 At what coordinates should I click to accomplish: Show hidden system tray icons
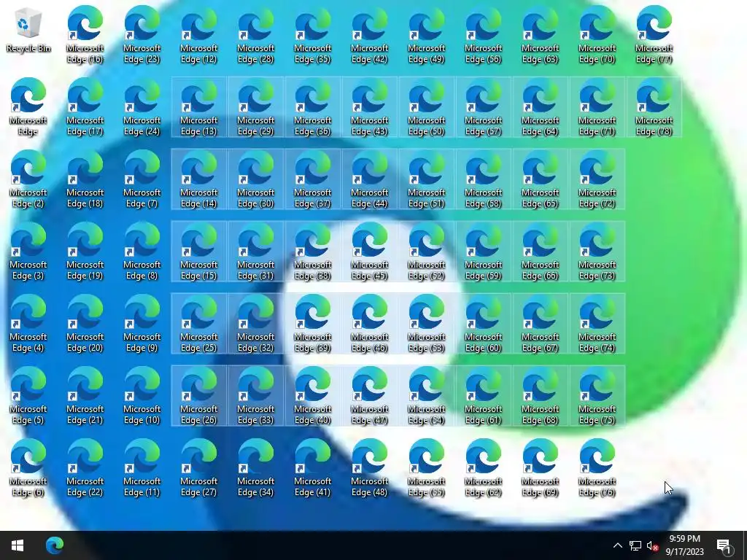[x=617, y=545]
